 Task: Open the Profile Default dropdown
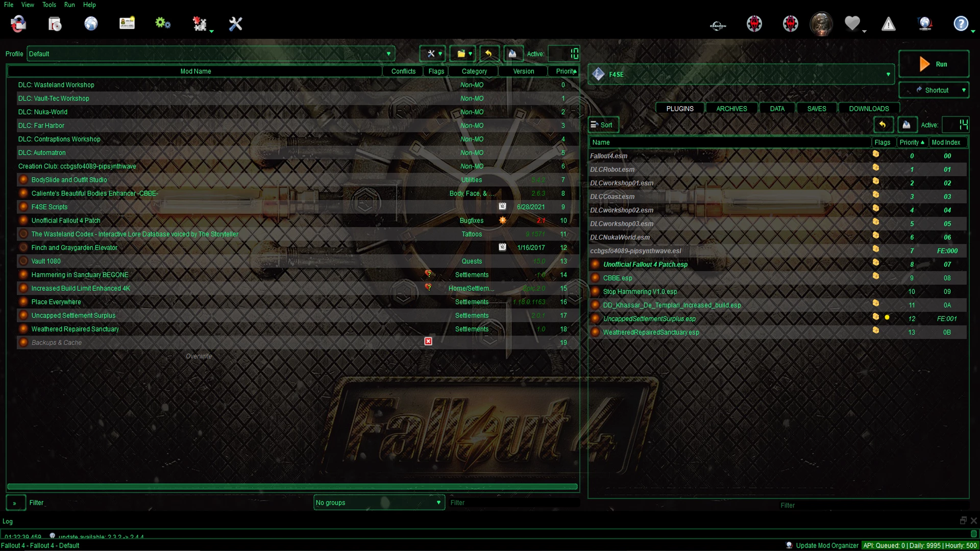coord(211,54)
